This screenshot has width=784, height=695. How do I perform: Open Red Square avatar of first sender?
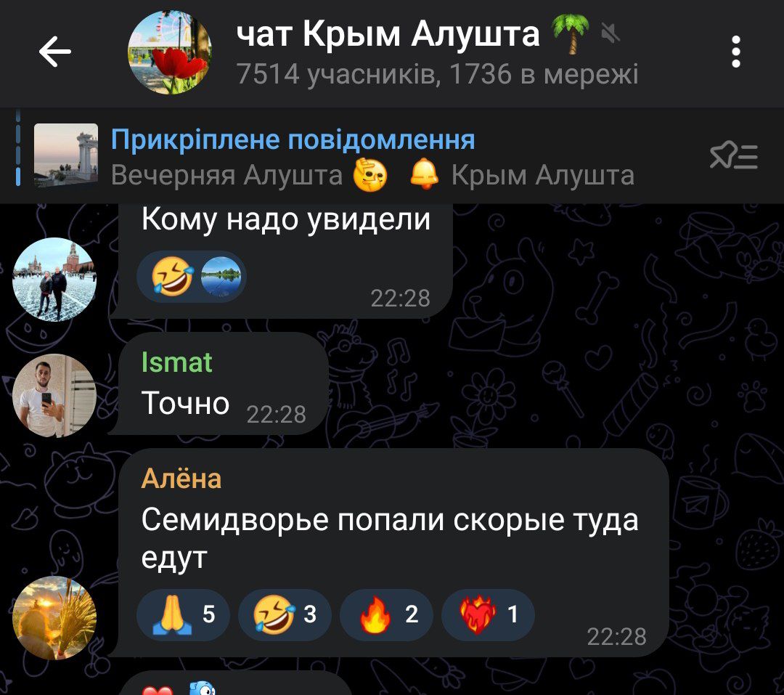(x=54, y=279)
